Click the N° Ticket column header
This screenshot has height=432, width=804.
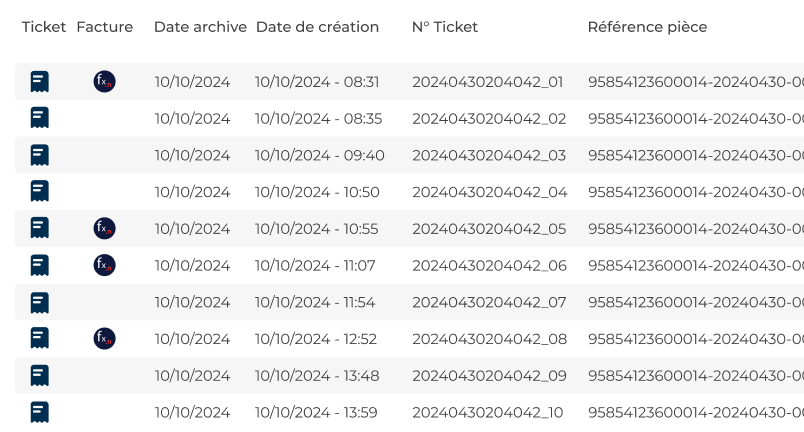pos(445,27)
